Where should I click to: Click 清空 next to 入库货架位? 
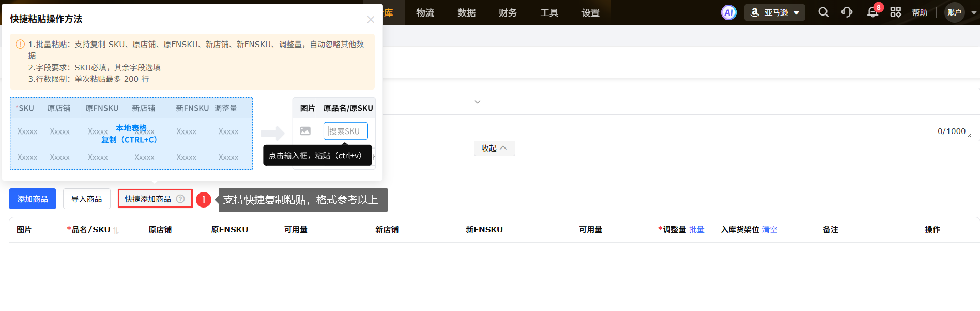click(x=770, y=230)
